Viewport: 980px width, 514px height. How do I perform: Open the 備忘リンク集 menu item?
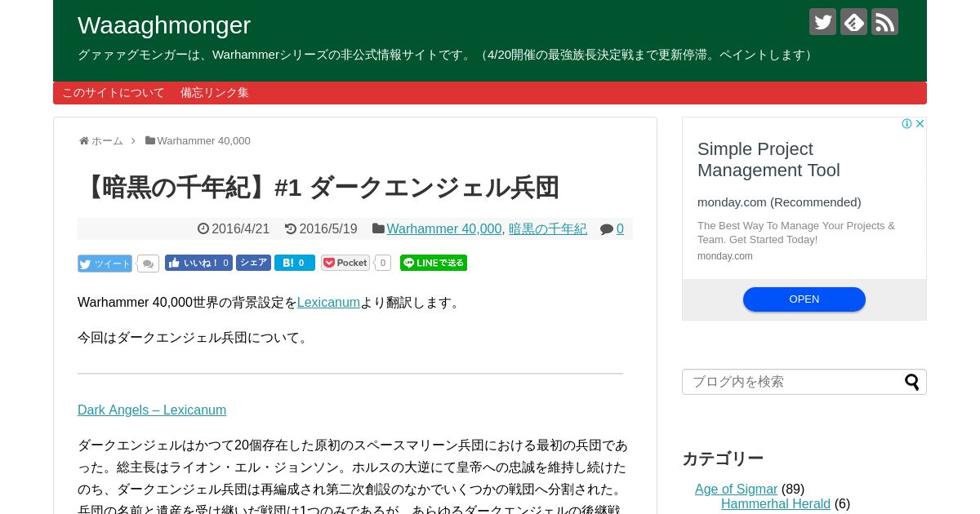[215, 93]
